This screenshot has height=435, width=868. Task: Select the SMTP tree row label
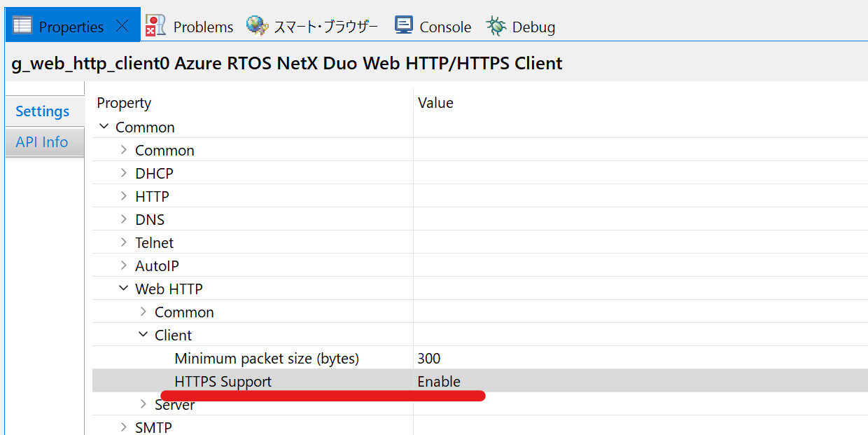point(153,428)
